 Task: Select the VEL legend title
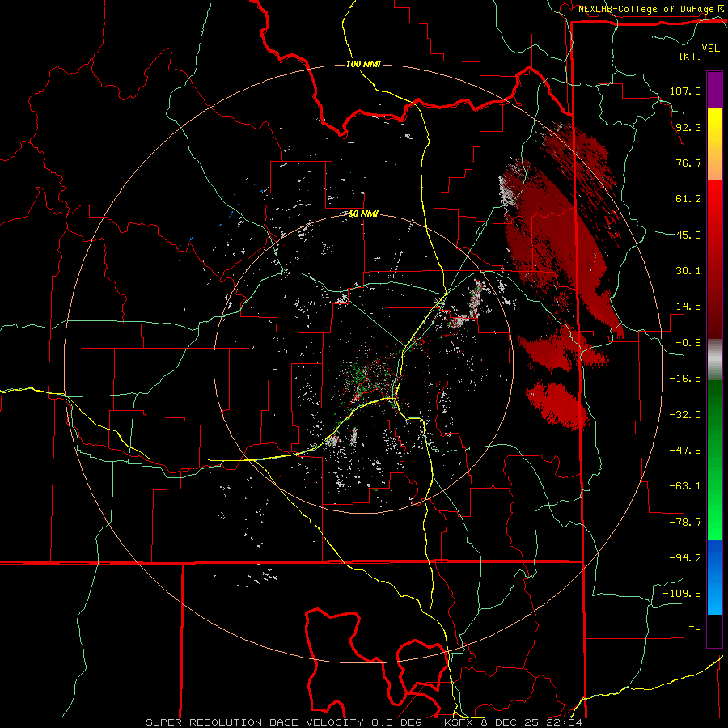point(711,48)
